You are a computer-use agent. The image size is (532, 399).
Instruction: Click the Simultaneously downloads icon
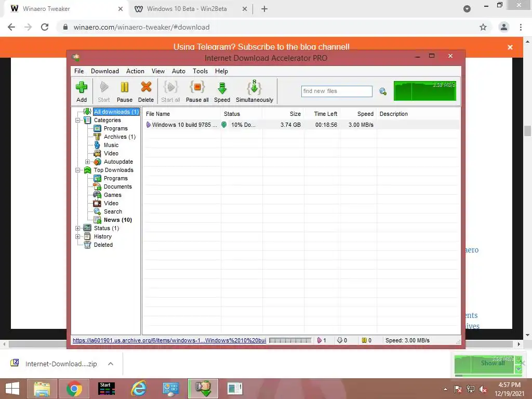click(255, 91)
